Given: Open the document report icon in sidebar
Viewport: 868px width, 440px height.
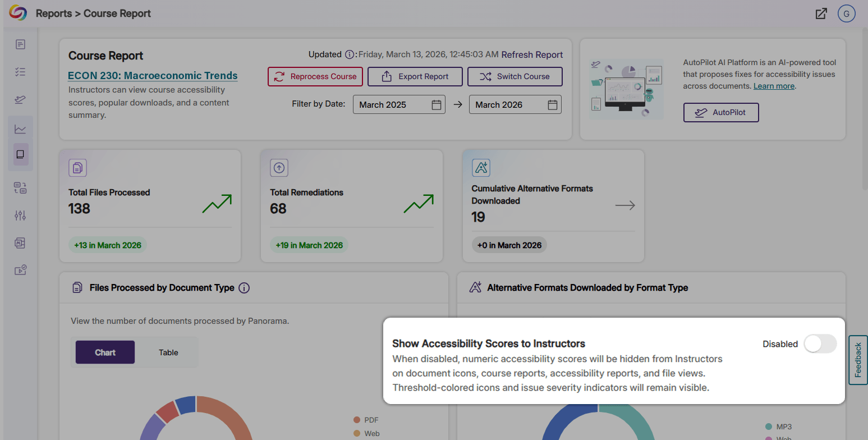Looking at the screenshot, I should 20,44.
